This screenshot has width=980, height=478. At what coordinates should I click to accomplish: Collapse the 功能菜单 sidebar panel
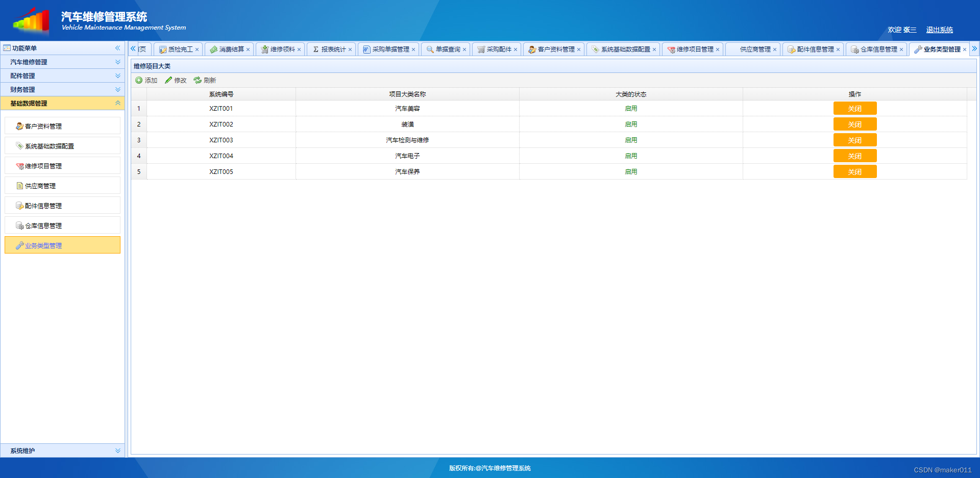[118, 48]
